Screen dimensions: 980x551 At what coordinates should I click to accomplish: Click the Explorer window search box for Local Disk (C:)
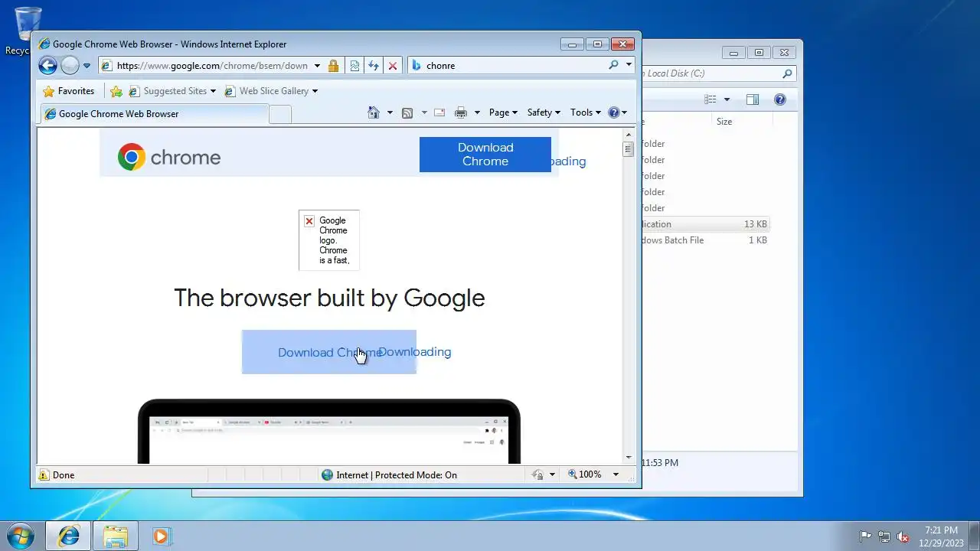click(718, 73)
